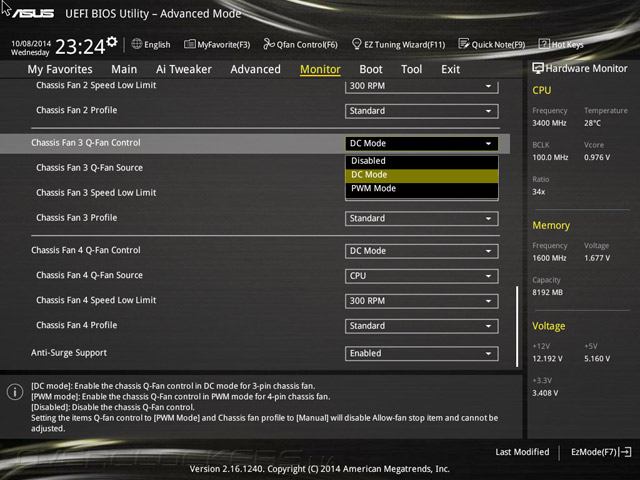Select Chassis Fan 3 Q-Fan Control label

click(x=86, y=143)
